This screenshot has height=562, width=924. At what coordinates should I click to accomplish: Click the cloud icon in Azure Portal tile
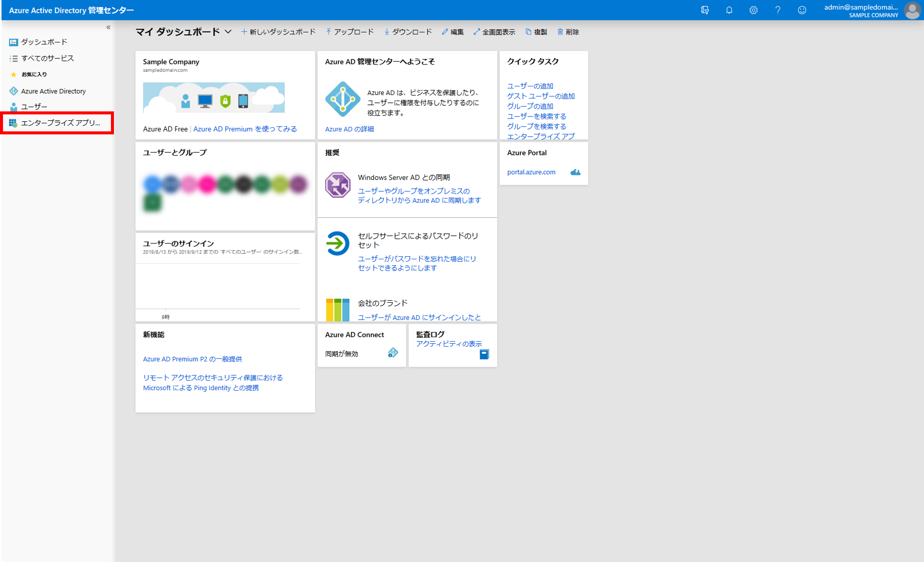(x=576, y=172)
